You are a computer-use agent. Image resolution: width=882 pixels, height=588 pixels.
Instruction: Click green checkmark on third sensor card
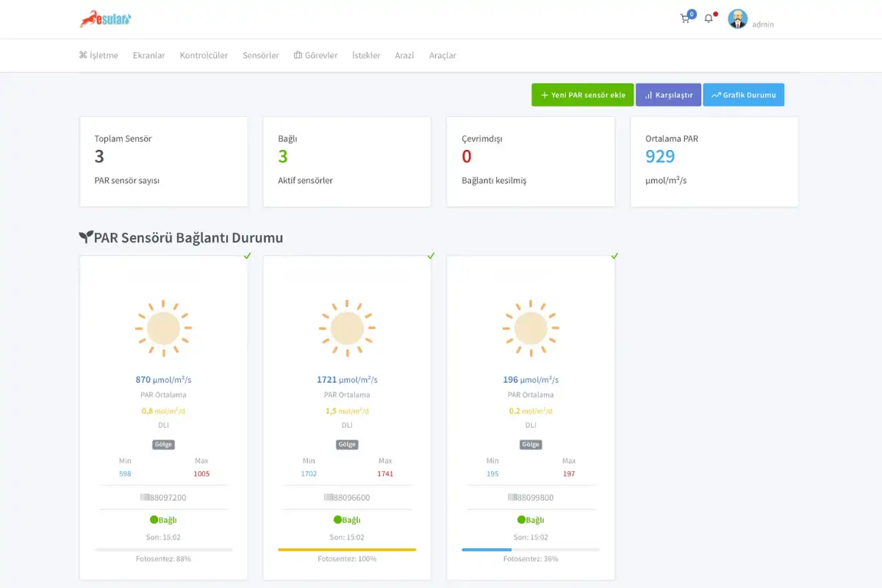[615, 256]
